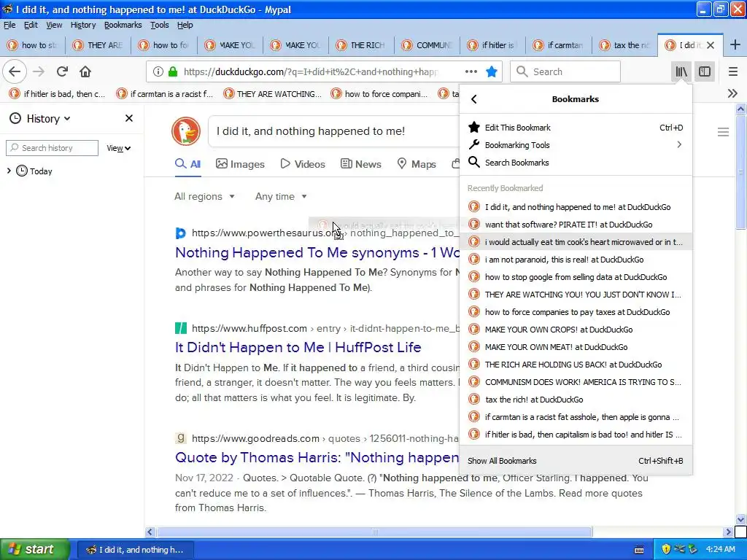Screen dimensions: 747x560
Task: Click the blue bookmark star in the URL bar
Action: (492, 71)
